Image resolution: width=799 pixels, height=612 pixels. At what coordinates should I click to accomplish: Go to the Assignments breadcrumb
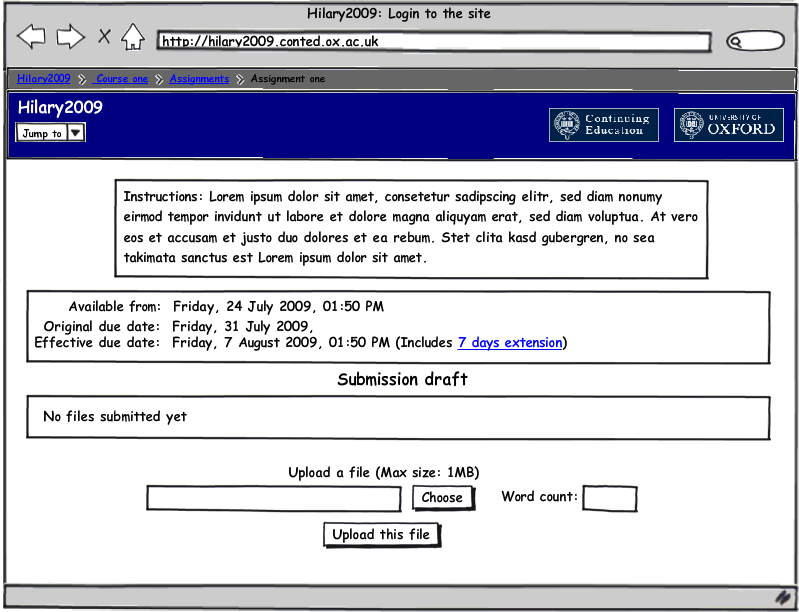pyautogui.click(x=199, y=79)
